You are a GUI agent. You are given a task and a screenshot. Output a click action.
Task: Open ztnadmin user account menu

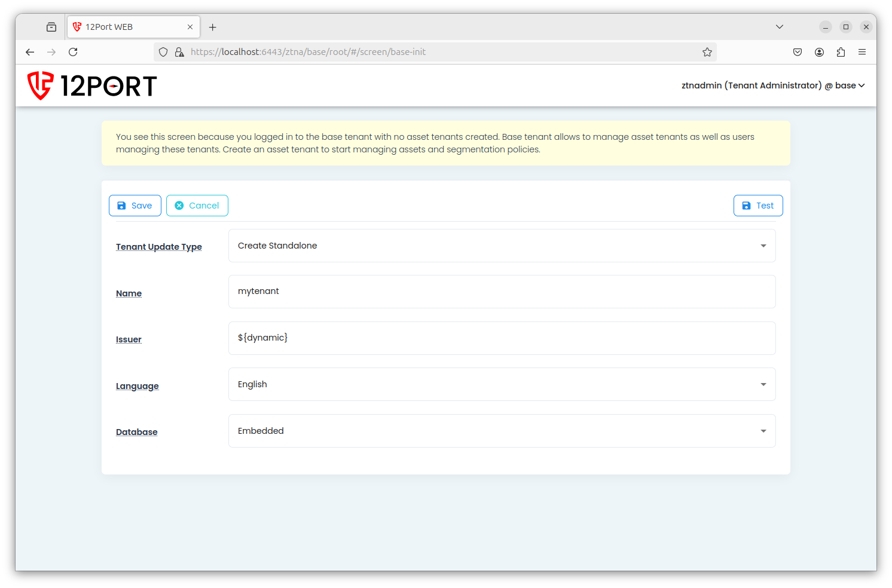coord(772,85)
